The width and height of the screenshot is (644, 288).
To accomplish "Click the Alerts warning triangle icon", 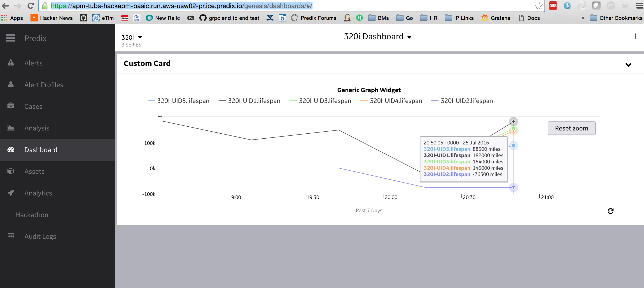I will pyautogui.click(x=11, y=63).
